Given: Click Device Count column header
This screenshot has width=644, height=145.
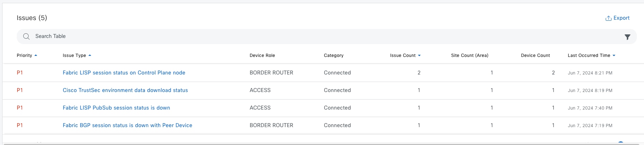Looking at the screenshot, I should click(x=535, y=55).
